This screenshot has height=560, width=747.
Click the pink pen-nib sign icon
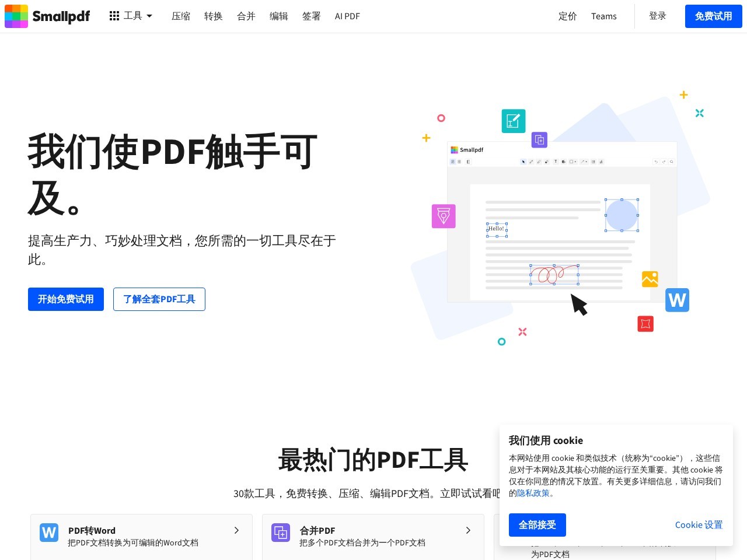click(444, 216)
